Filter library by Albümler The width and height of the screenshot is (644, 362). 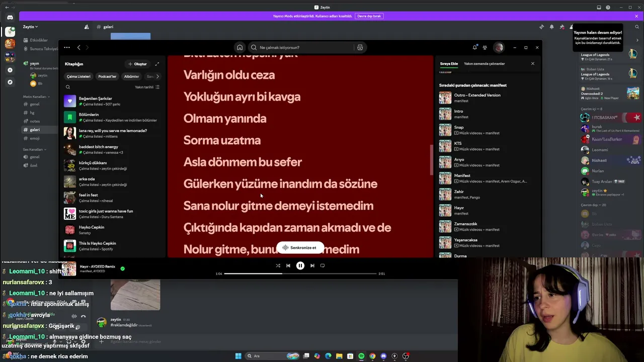pyautogui.click(x=131, y=76)
